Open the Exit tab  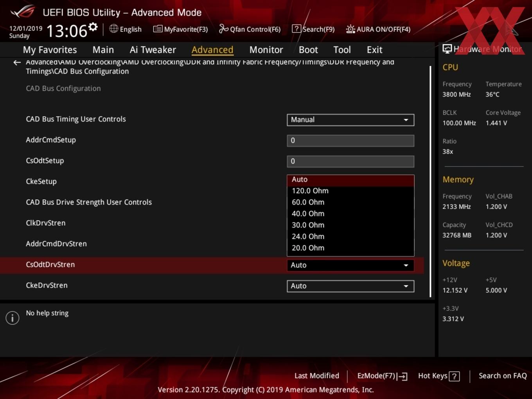coord(374,50)
